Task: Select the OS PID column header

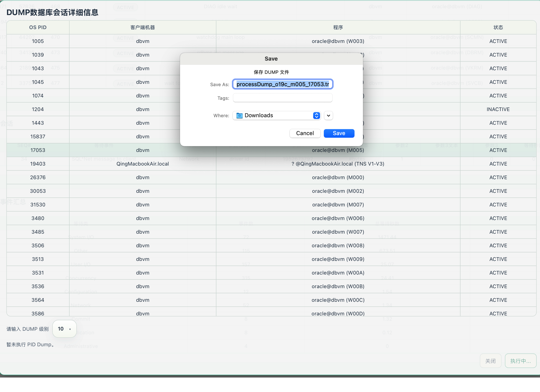Action: (x=38, y=27)
